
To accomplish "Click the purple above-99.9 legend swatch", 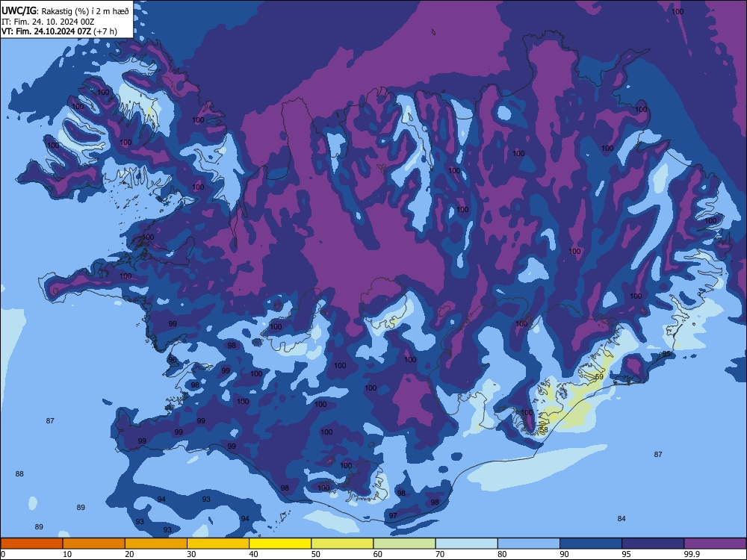I will point(716,544).
